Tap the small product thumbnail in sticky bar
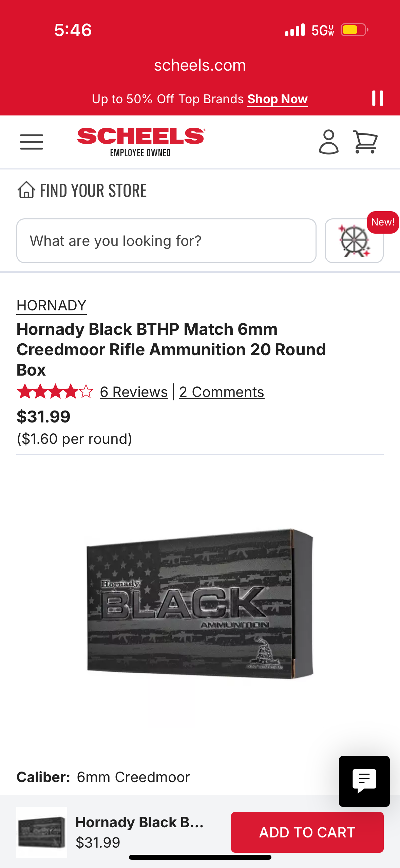This screenshot has width=400, height=868. 42,832
